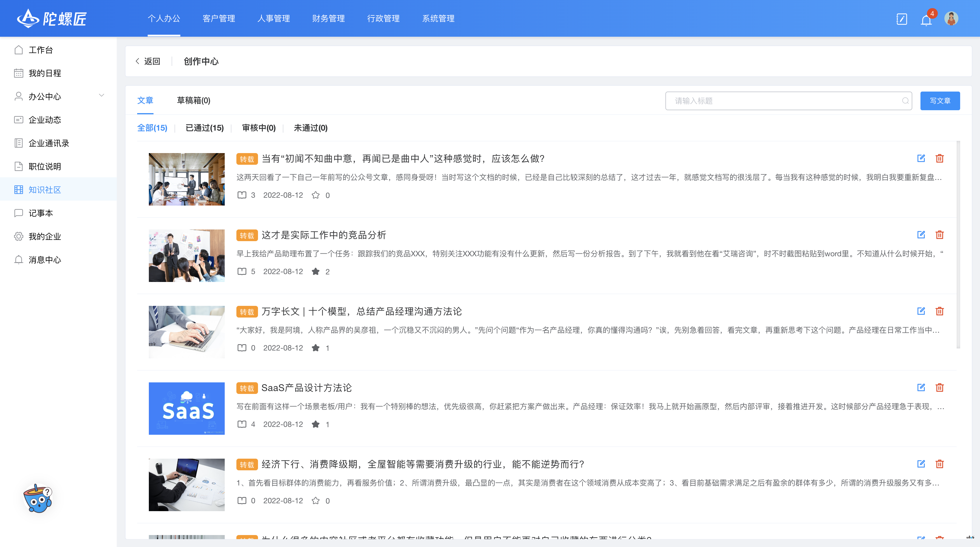
Task: Click 返回 to go back
Action: 152,61
